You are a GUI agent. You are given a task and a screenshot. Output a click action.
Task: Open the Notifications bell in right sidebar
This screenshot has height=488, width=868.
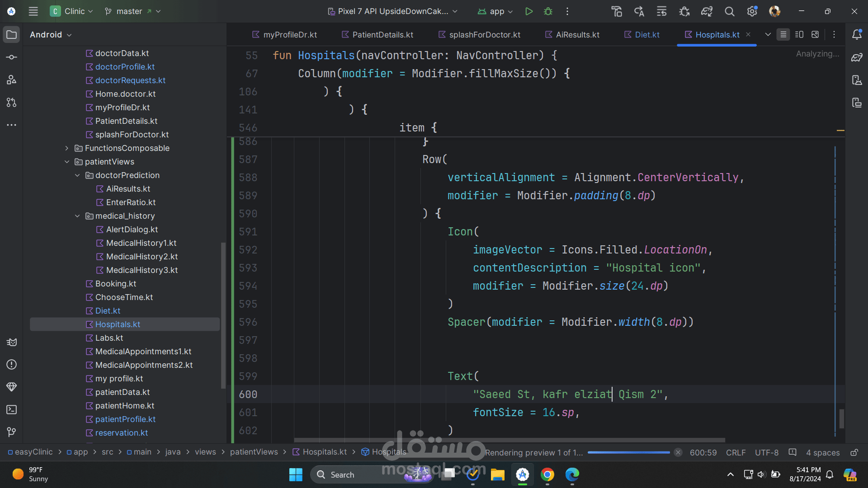click(857, 35)
